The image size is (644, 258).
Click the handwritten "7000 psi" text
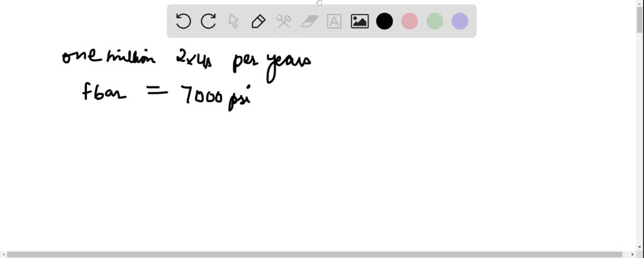coord(215,96)
